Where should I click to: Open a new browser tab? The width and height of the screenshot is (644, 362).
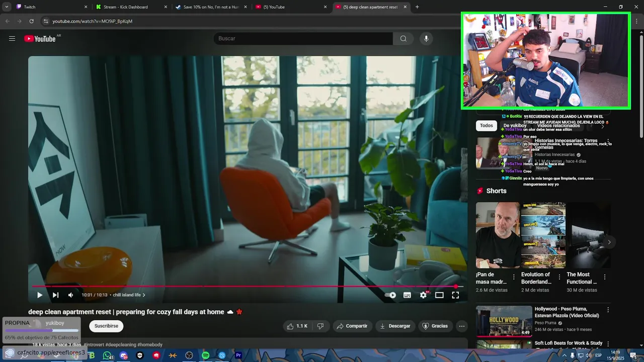(x=417, y=7)
